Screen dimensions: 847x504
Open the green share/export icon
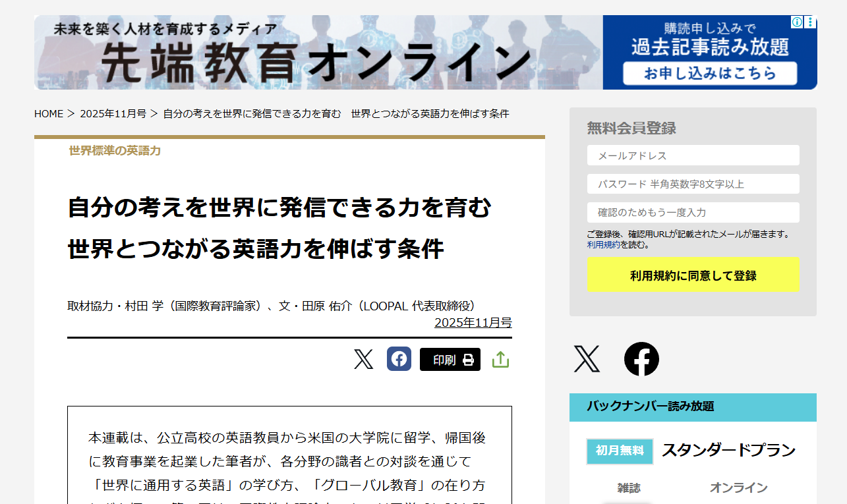[x=501, y=360]
